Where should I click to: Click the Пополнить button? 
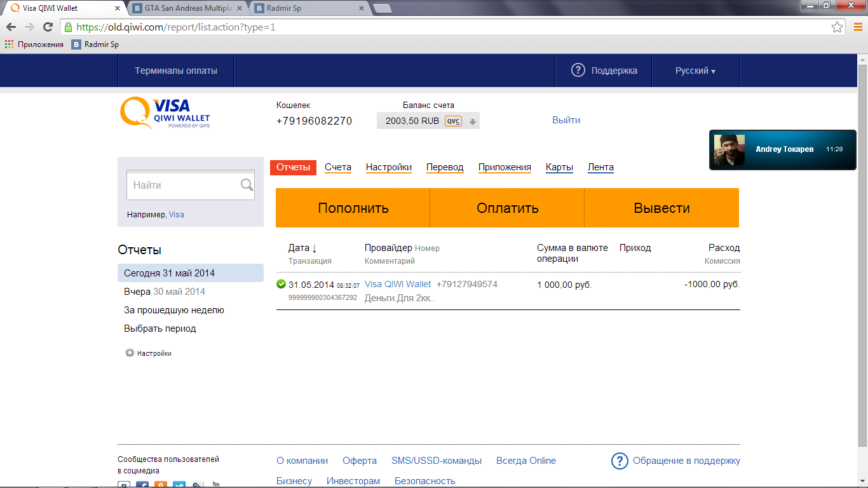pos(353,208)
